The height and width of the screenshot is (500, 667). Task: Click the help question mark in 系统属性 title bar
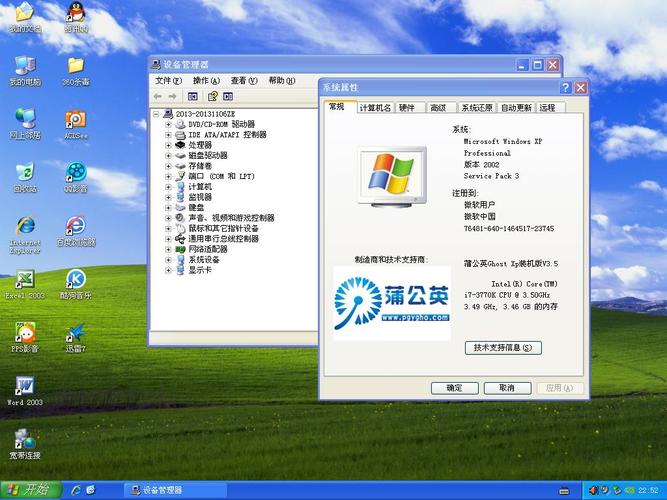pos(565,88)
